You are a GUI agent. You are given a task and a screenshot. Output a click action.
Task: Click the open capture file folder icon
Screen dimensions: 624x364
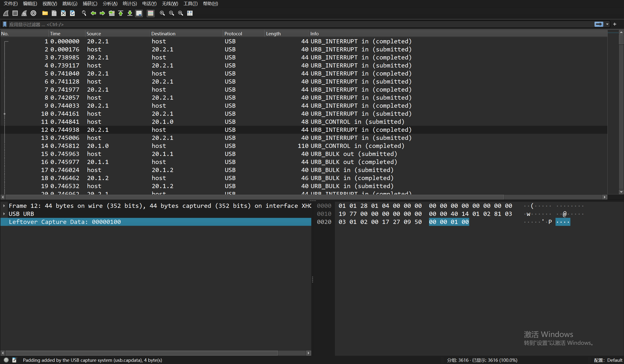pos(45,13)
